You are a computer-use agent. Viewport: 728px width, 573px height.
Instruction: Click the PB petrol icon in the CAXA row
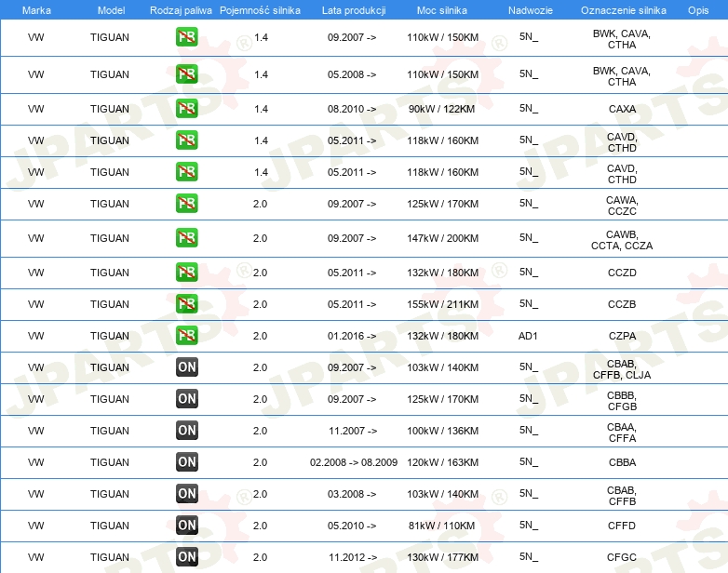pos(186,109)
